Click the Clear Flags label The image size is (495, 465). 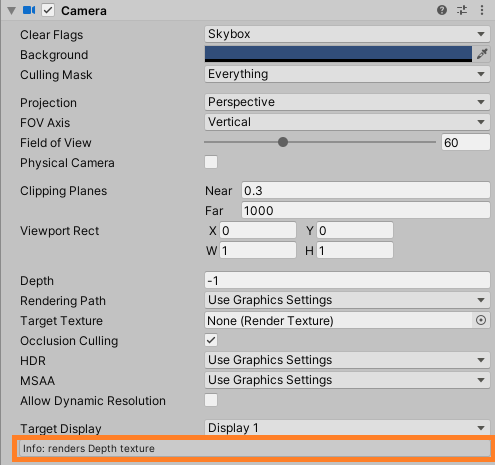point(52,35)
